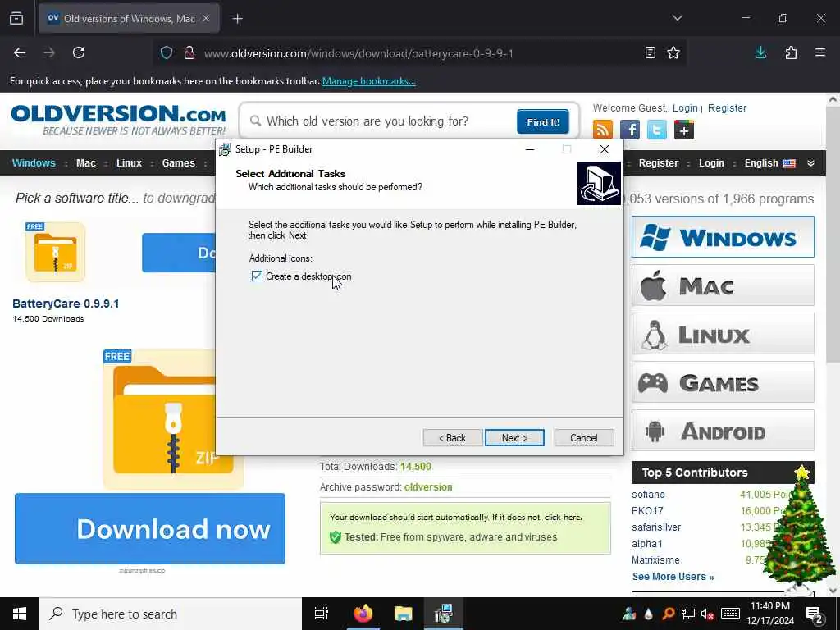This screenshot has height=630, width=840.
Task: Open the Facebook icon
Action: (630, 130)
